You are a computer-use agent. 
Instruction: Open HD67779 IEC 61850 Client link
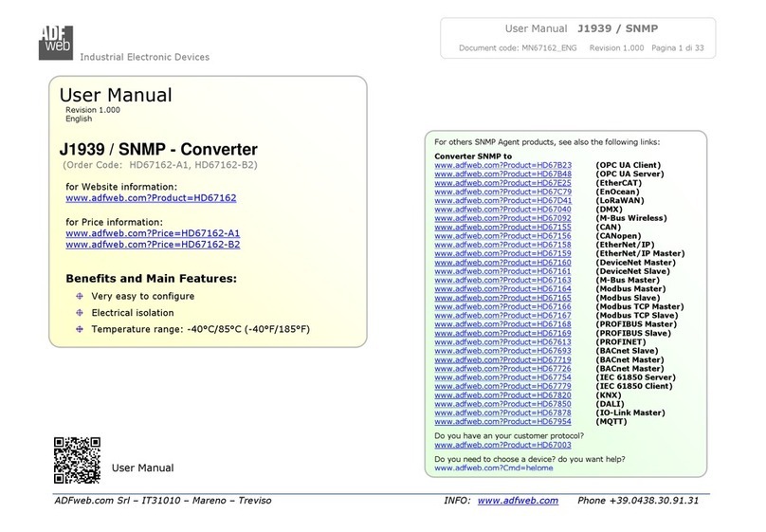tap(502, 386)
